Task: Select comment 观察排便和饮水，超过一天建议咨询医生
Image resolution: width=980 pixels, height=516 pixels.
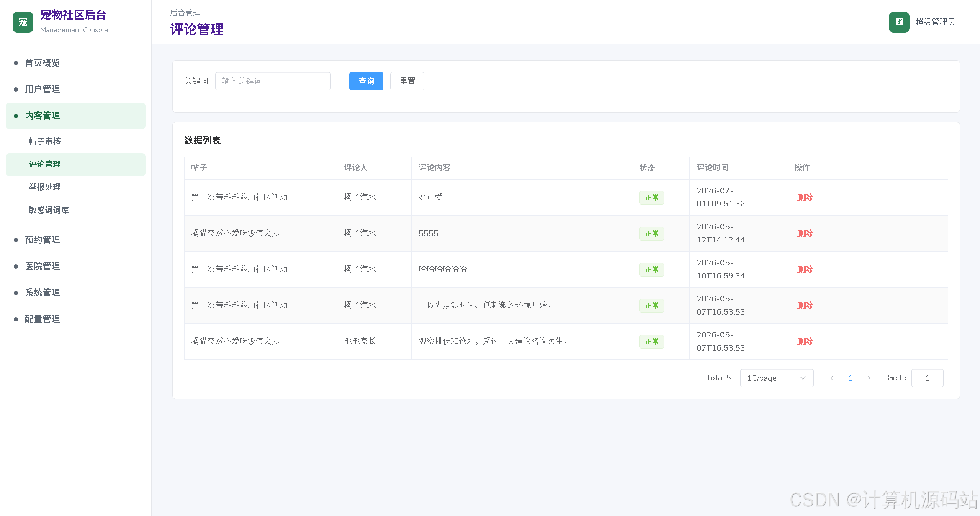Action: (x=493, y=341)
